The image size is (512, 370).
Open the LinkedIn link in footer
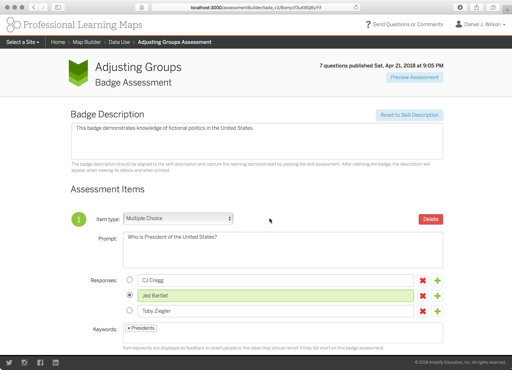(x=56, y=363)
